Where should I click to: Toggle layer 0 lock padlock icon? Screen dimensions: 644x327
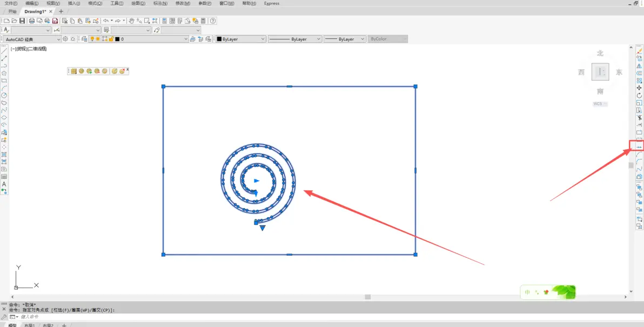111,39
